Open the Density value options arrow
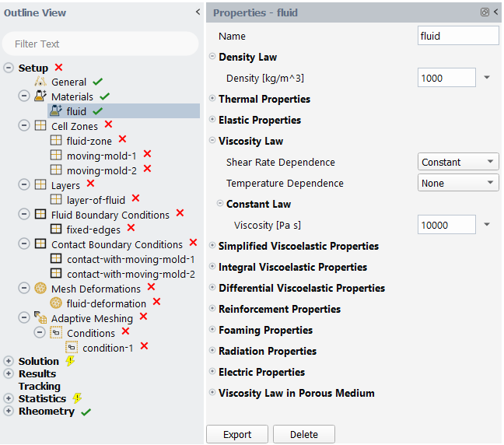 [x=487, y=78]
